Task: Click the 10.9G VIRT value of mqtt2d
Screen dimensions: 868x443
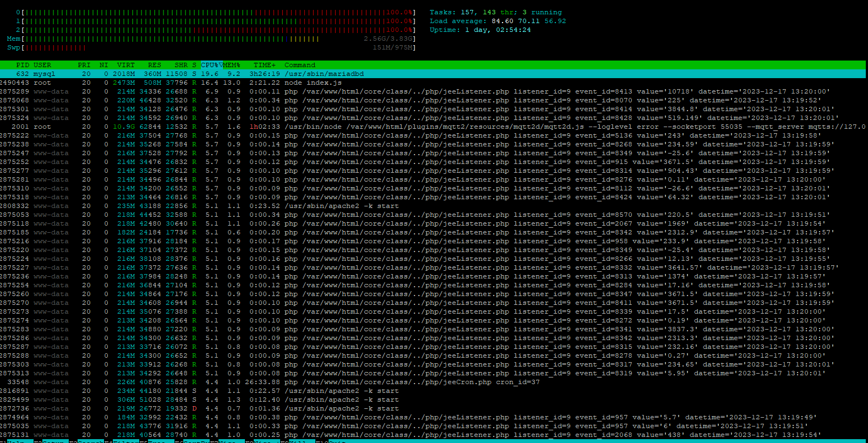Action: click(124, 127)
